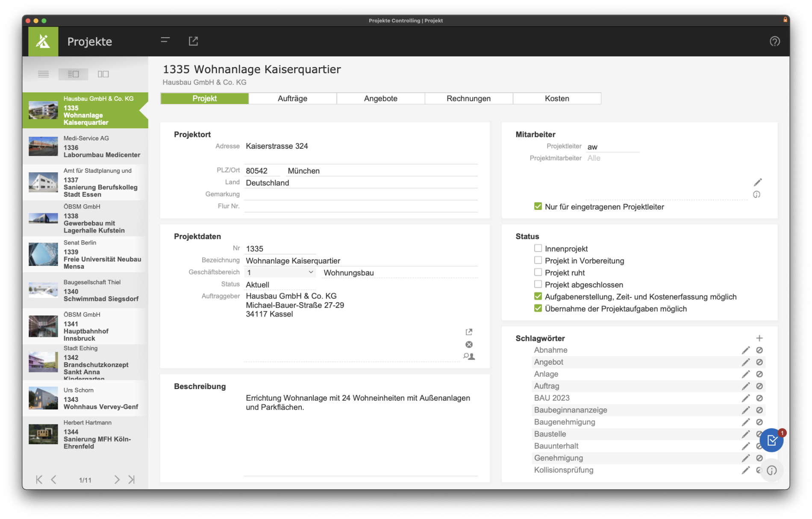Switch sidebar to plain list view
Image resolution: width=812 pixels, height=519 pixels.
tap(43, 74)
